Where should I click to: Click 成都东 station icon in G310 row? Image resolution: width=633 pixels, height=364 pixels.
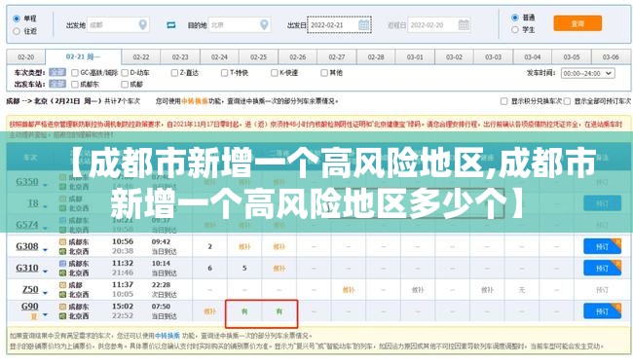62,263
